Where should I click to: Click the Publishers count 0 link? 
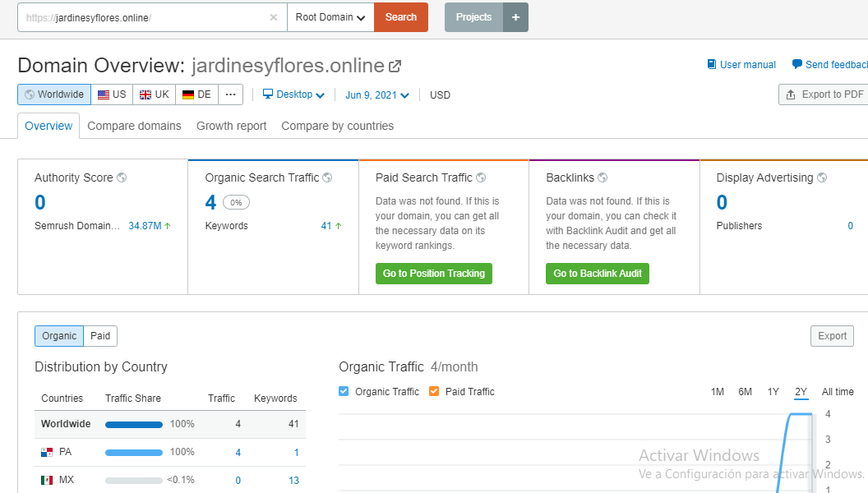(850, 226)
